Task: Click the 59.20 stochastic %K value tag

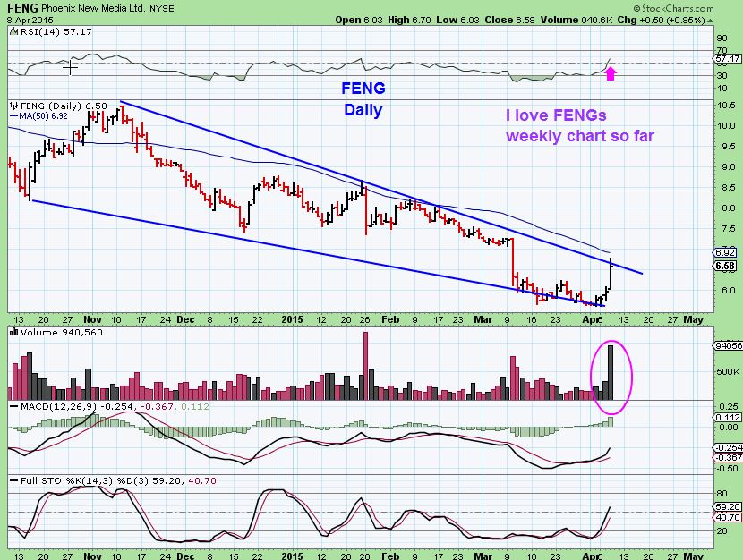Action: tap(728, 507)
